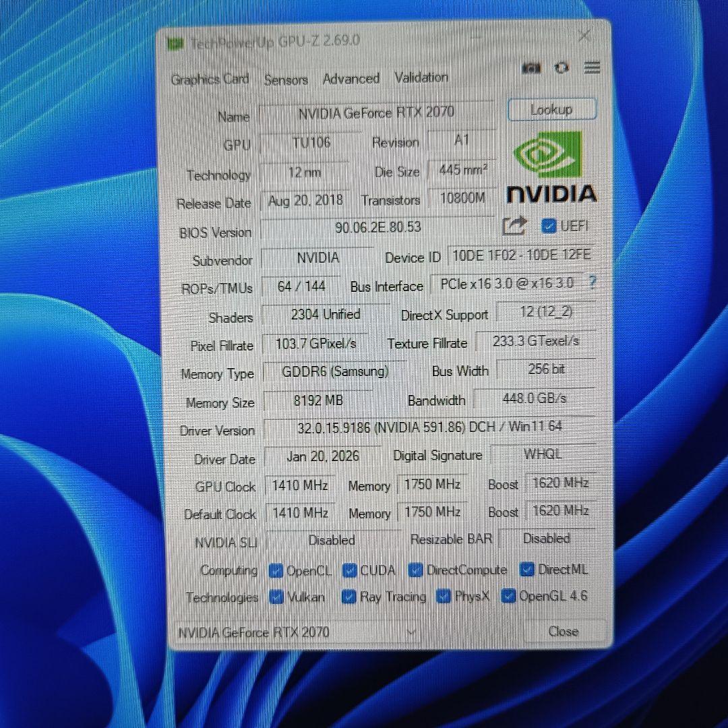The width and height of the screenshot is (728, 728).
Task: Click the Revision value A1
Action: tap(462, 140)
